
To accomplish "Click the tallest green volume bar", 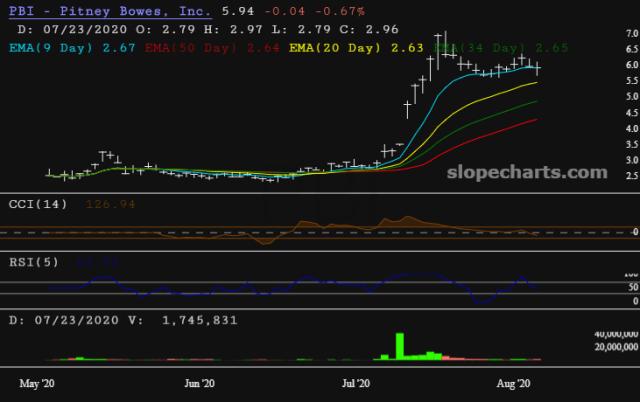I will 400,345.
